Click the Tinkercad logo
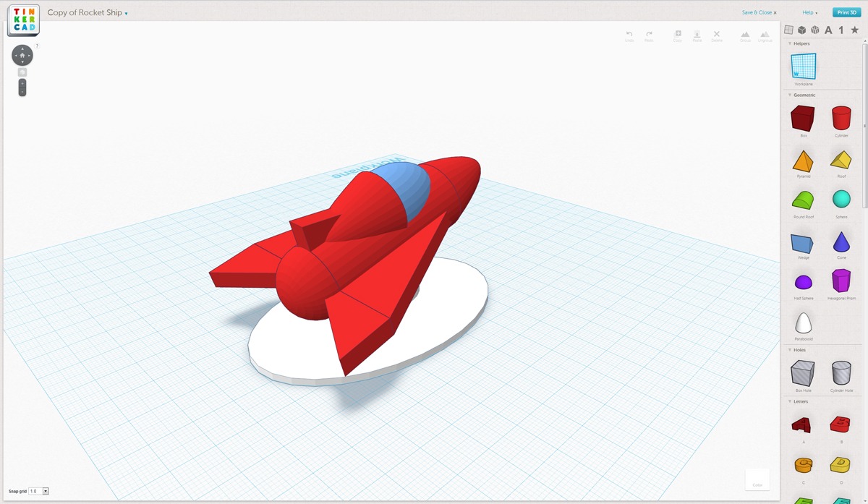This screenshot has width=868, height=504. (x=23, y=19)
